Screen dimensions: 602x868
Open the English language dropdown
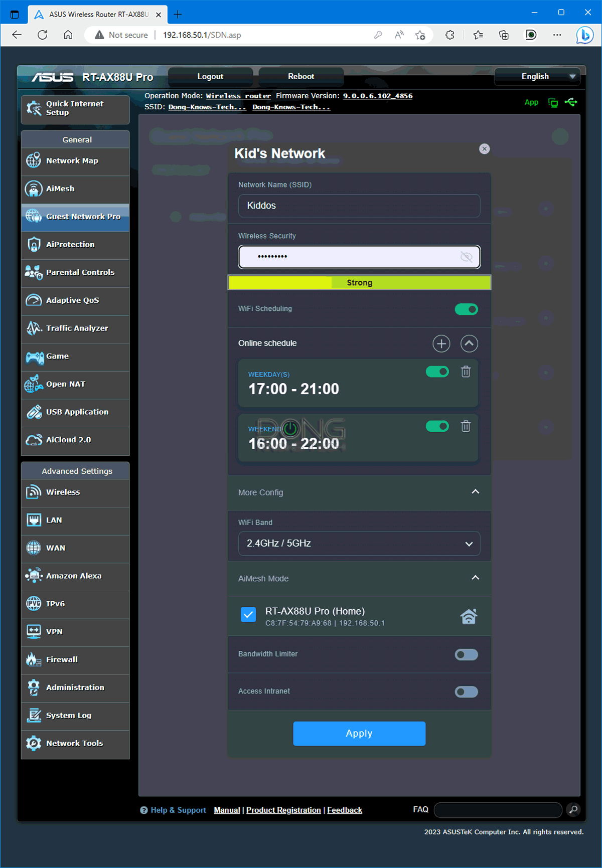coord(537,77)
